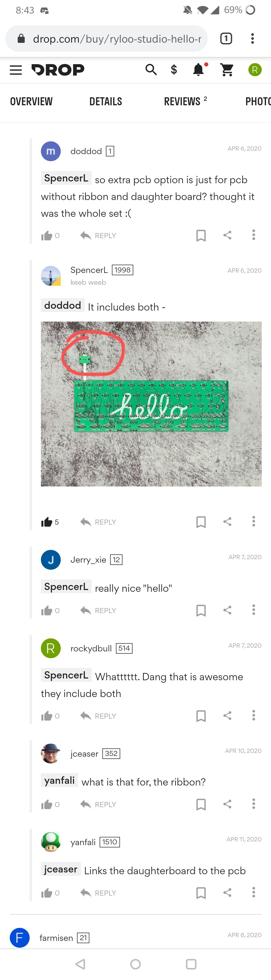Reply to jceaser's comment
271x980 pixels.
(98, 804)
